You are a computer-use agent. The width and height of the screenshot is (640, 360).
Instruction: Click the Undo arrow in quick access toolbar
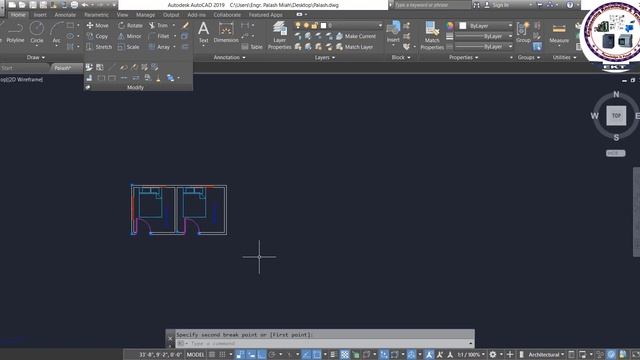tap(85, 5)
